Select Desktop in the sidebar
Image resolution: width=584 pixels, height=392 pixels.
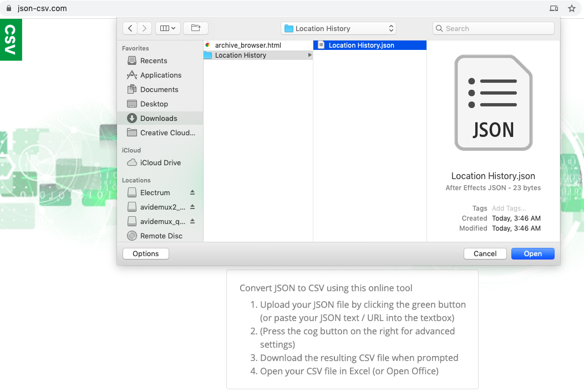coord(160,104)
